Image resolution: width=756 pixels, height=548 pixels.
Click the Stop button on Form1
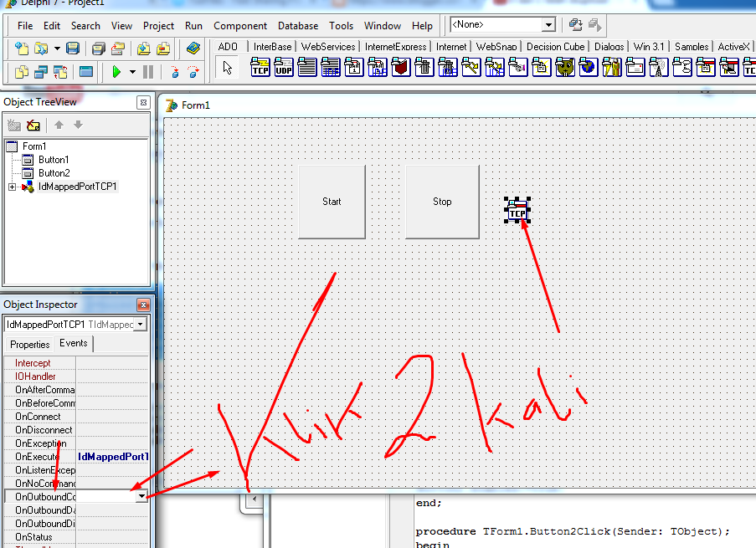442,202
